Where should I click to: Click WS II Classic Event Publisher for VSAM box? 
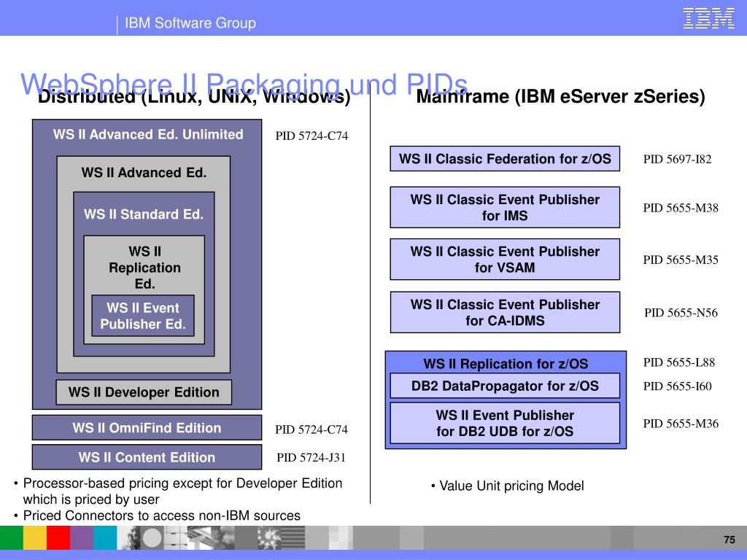(505, 259)
